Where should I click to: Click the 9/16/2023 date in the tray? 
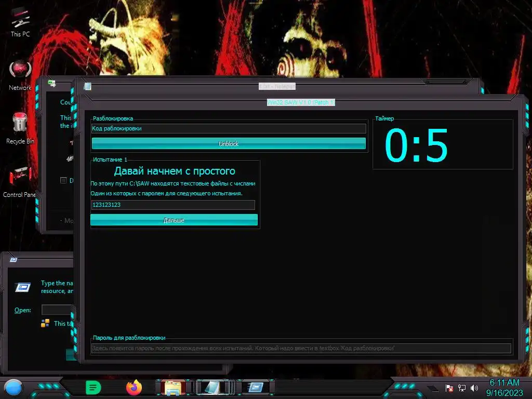click(504, 393)
